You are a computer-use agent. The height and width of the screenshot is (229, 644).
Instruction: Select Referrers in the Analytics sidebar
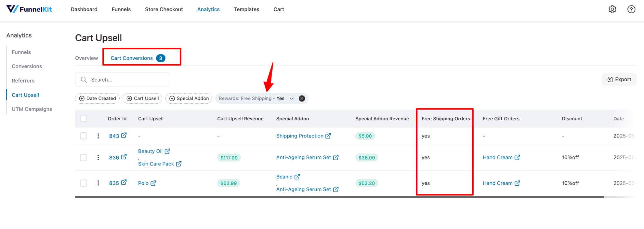click(23, 81)
